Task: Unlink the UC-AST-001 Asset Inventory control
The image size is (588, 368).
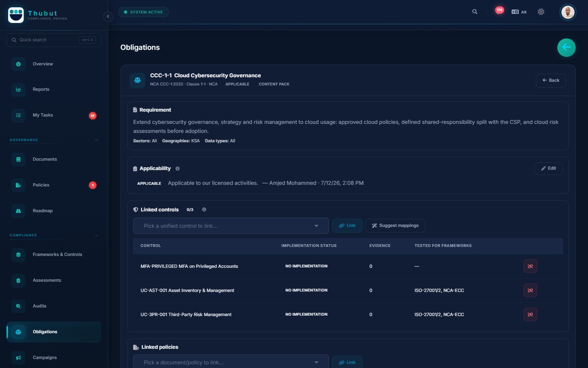Action: (530, 290)
